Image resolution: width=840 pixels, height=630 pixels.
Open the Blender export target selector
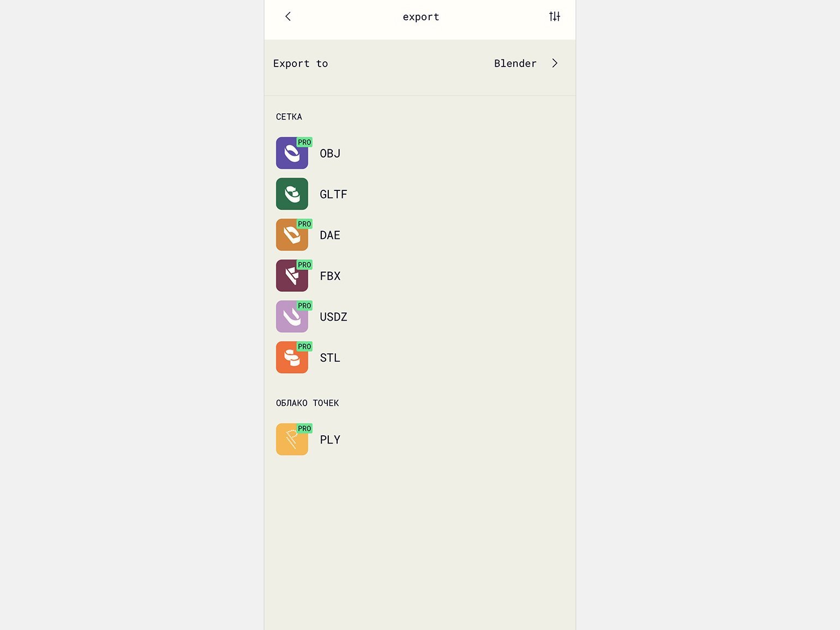tap(515, 63)
